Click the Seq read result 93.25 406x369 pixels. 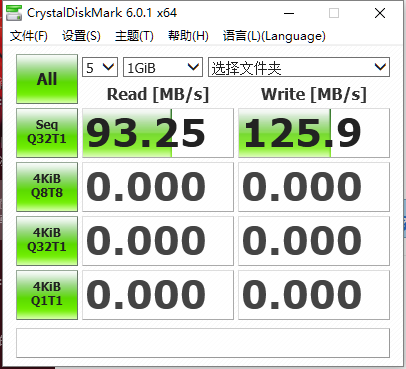158,133
